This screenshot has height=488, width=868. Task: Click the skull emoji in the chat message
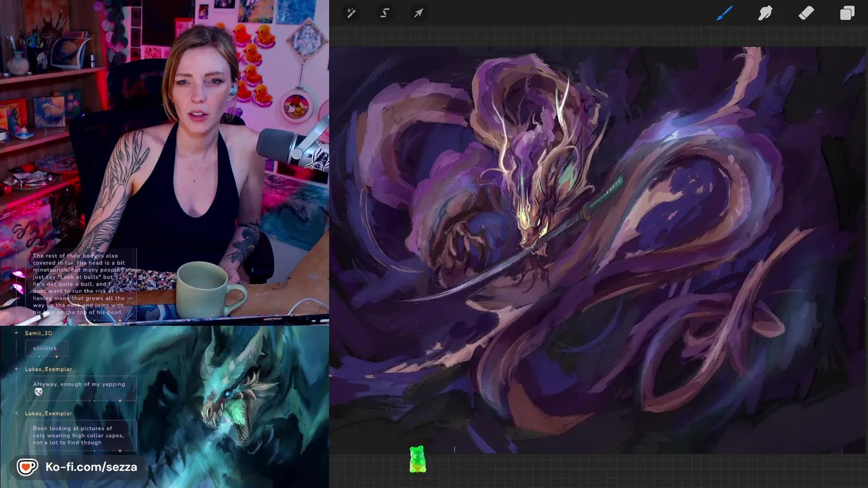click(x=38, y=392)
